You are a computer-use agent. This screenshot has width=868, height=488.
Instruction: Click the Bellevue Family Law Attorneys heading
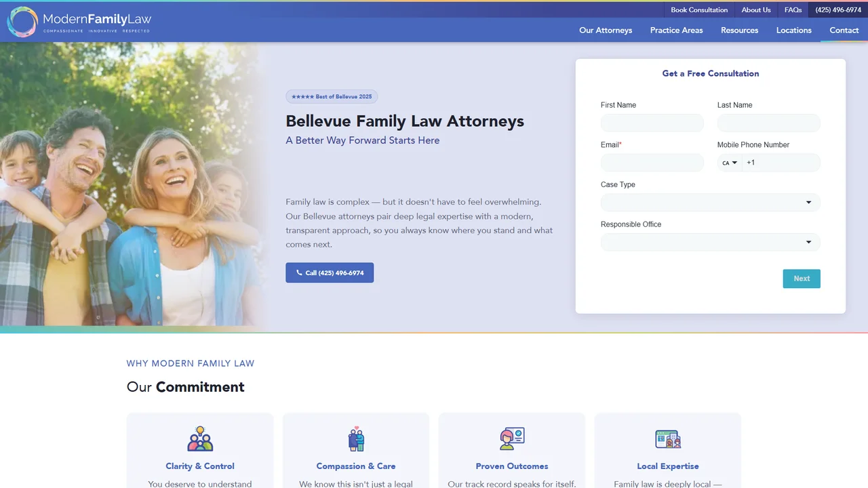pyautogui.click(x=405, y=121)
